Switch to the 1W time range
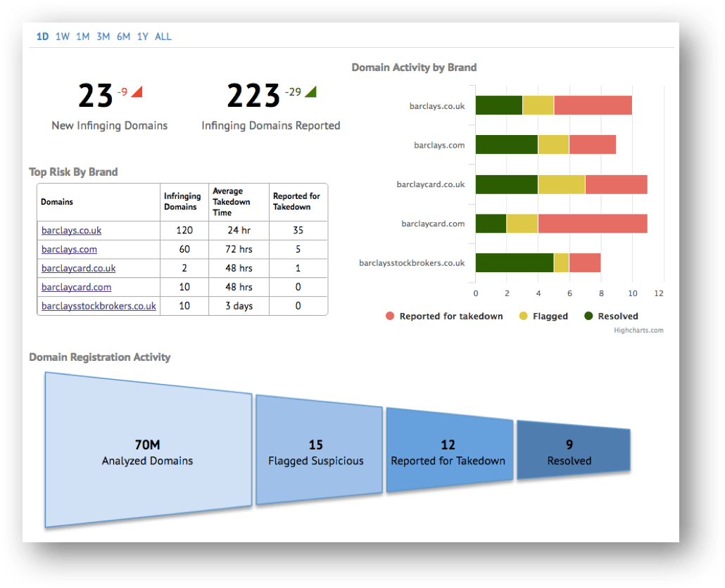The image size is (725, 588). [x=63, y=37]
